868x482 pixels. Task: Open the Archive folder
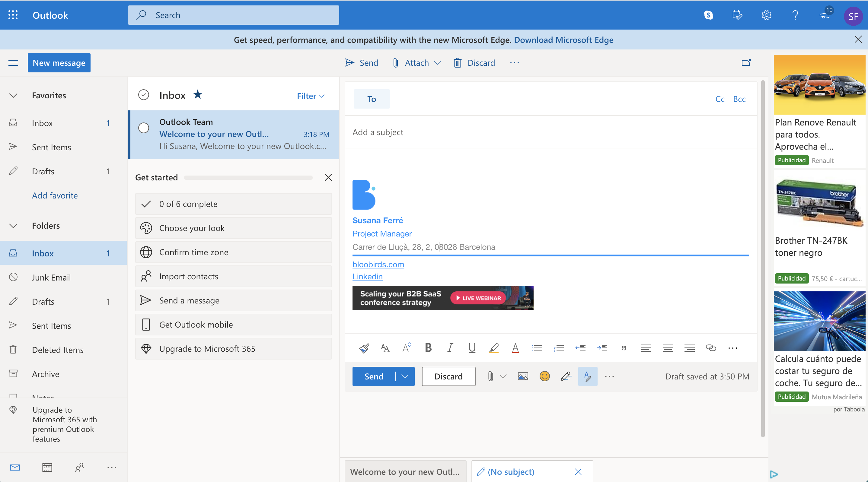point(63,374)
